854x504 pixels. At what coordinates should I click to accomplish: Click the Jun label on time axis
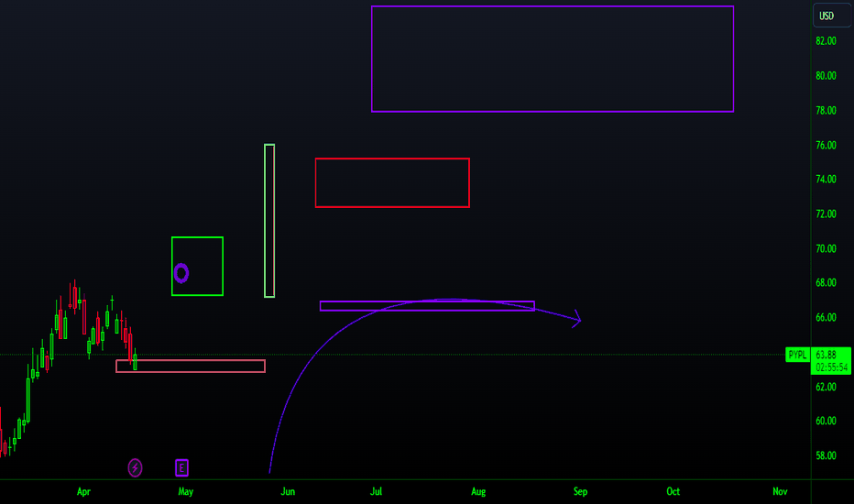tap(288, 491)
